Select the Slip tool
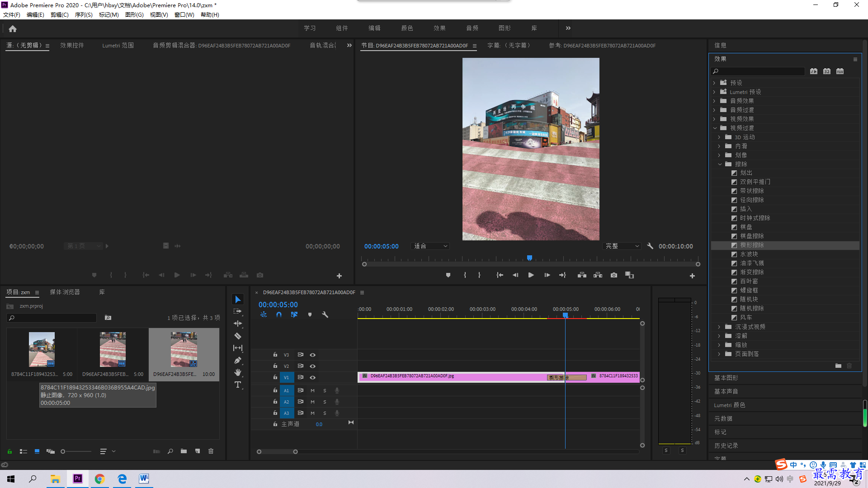Viewport: 868px width, 488px height. 238,348
